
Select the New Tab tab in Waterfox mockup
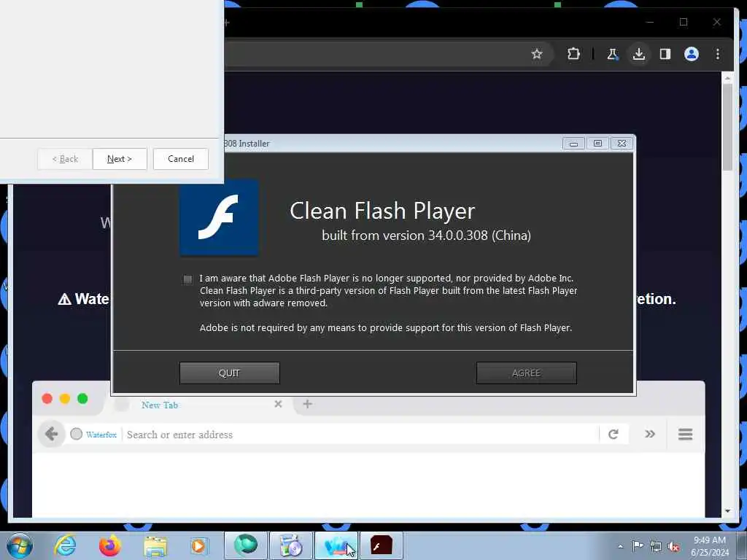pos(160,405)
